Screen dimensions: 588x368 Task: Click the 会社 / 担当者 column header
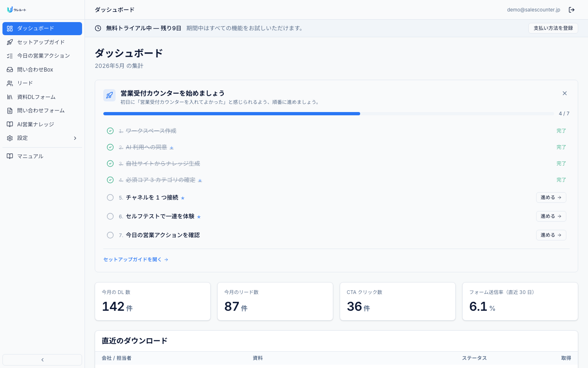pyautogui.click(x=116, y=358)
